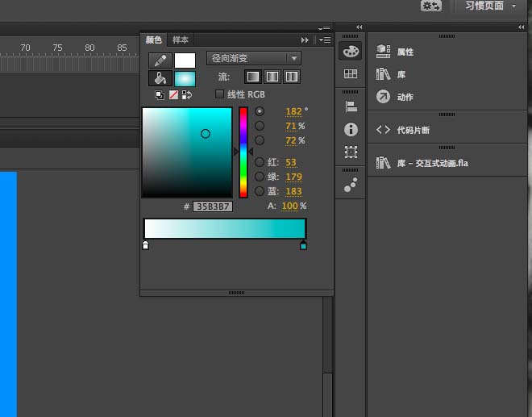Select the fill color paint bucket icon

point(160,78)
